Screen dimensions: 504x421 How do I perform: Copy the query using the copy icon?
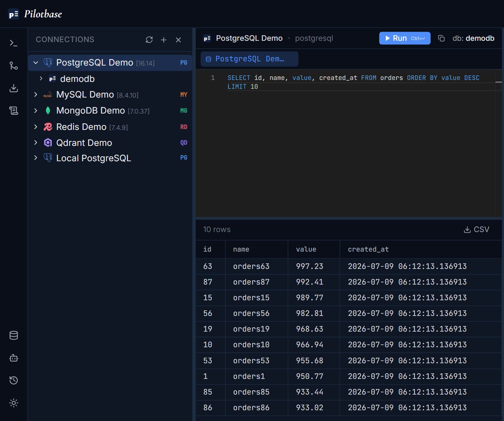(x=441, y=38)
